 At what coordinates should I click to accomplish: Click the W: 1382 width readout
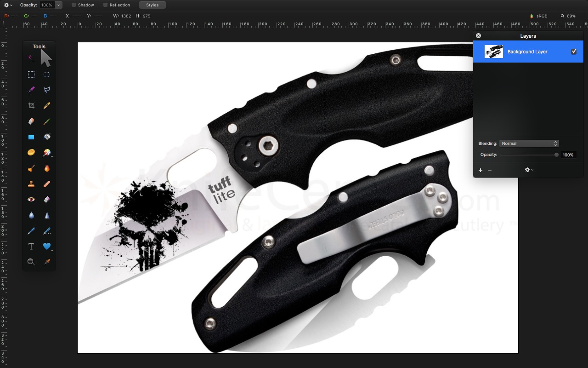[x=122, y=16]
